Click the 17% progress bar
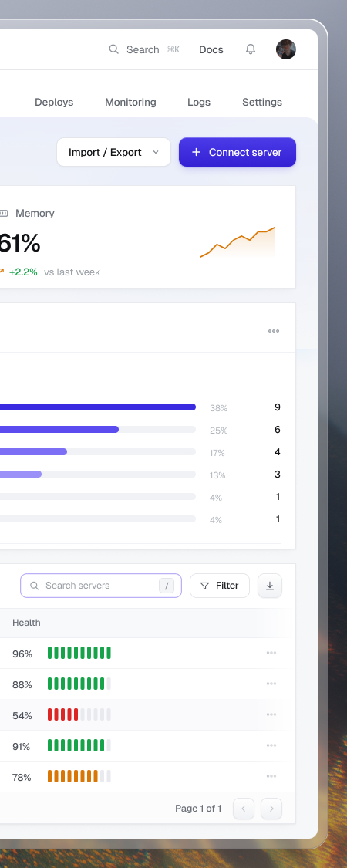The height and width of the screenshot is (868, 347). [x=98, y=451]
